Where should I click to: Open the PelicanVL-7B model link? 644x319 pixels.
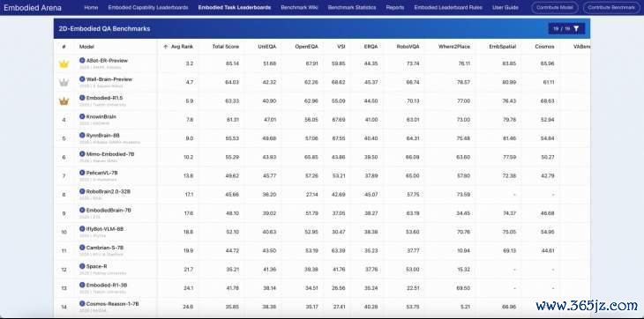[102, 173]
